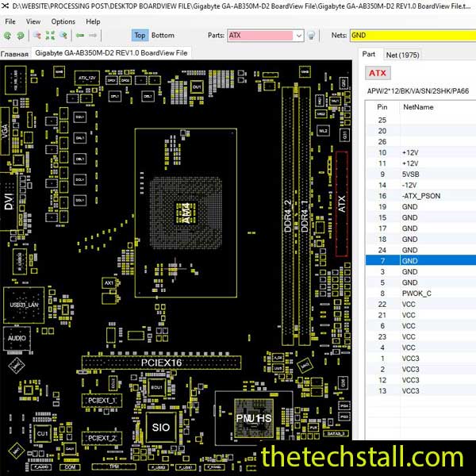Screen dimensions: 476x476
Task: Click the PCIEX16 slot on board
Action: [x=162, y=363]
